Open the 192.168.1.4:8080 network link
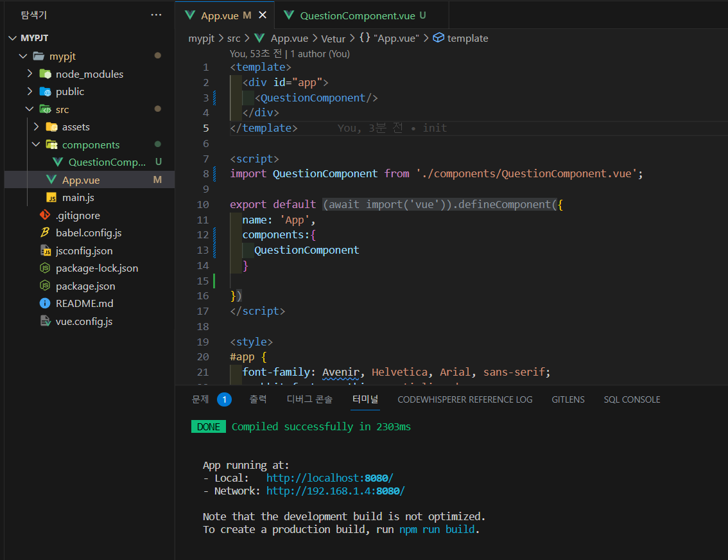Viewport: 728px width, 560px height. [x=335, y=491]
